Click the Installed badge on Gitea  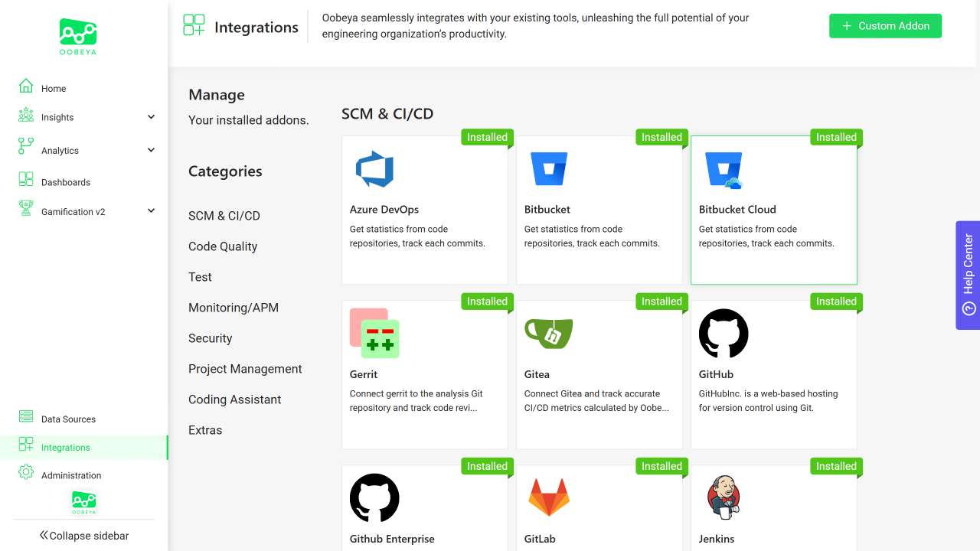tap(661, 302)
